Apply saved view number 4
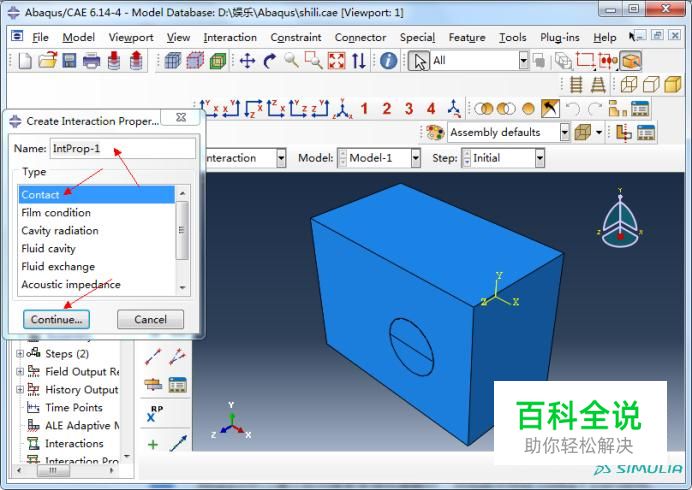This screenshot has width=692, height=490. pos(431,109)
